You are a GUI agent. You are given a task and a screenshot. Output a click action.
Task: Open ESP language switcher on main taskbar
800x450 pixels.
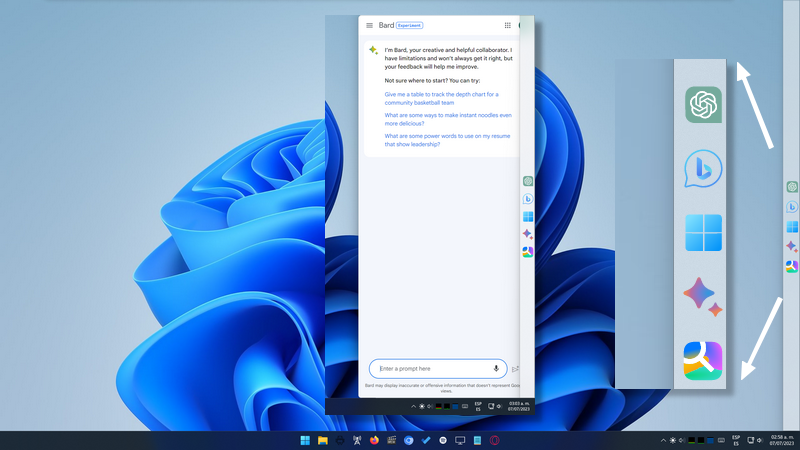(x=736, y=440)
